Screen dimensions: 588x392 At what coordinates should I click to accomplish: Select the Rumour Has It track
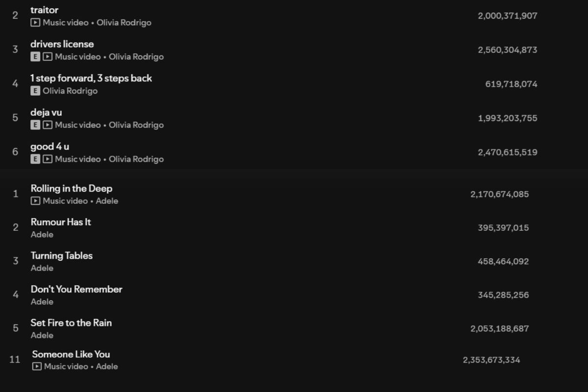pyautogui.click(x=61, y=222)
